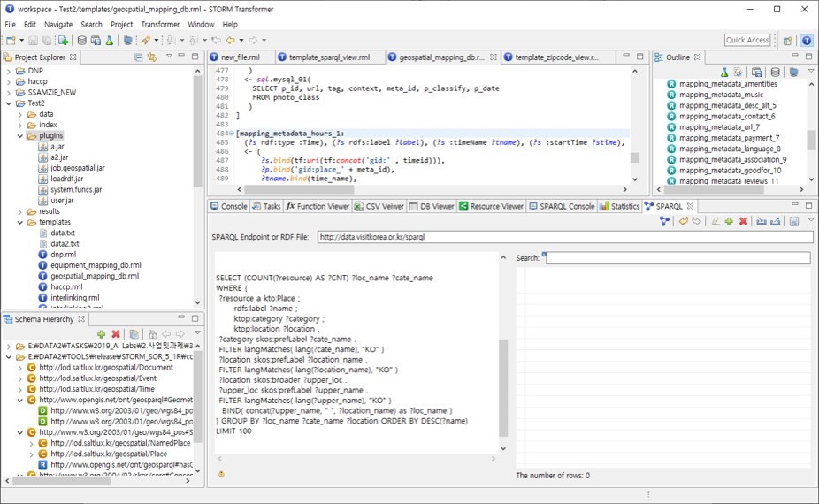Expand the geospatial/Document schema node
819x504 pixels.
tap(19, 368)
